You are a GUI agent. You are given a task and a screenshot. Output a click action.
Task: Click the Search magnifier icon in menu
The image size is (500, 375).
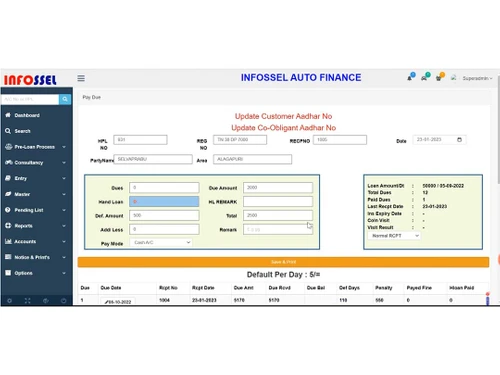pyautogui.click(x=8, y=131)
